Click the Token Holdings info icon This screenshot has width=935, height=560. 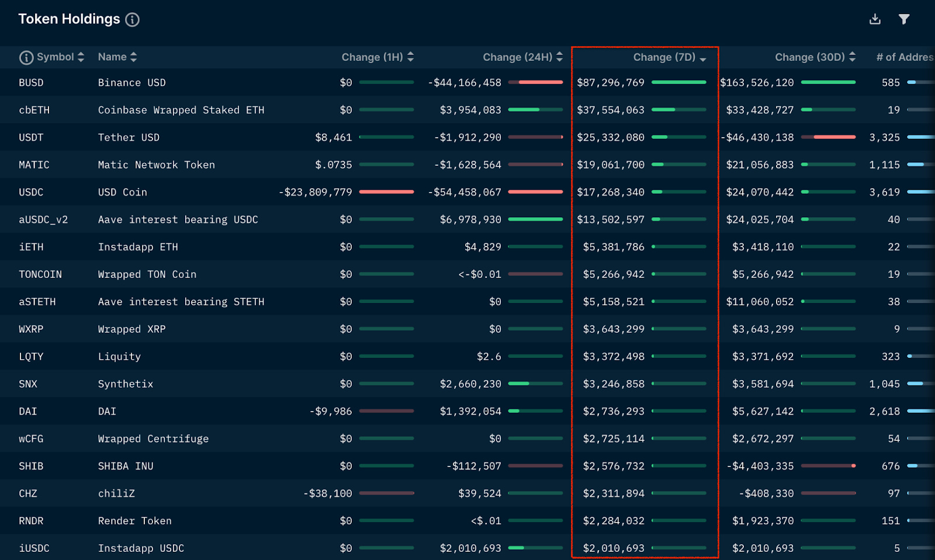point(133,20)
